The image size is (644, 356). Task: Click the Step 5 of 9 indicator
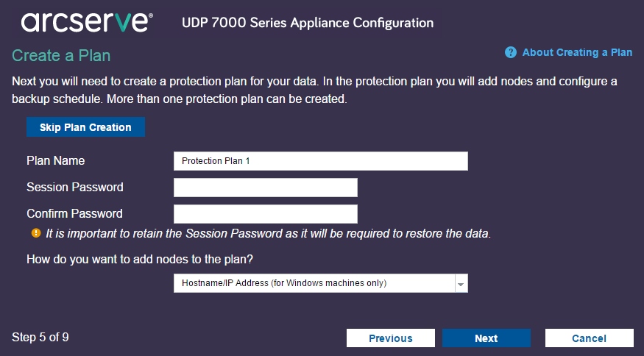click(x=40, y=338)
